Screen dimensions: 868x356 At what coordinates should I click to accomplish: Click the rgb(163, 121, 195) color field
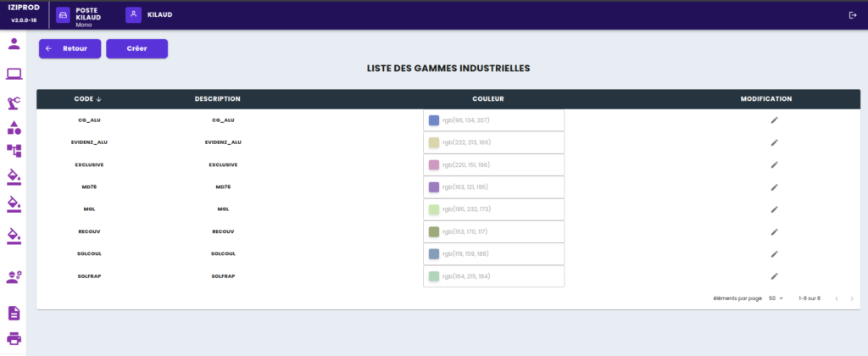tap(494, 187)
